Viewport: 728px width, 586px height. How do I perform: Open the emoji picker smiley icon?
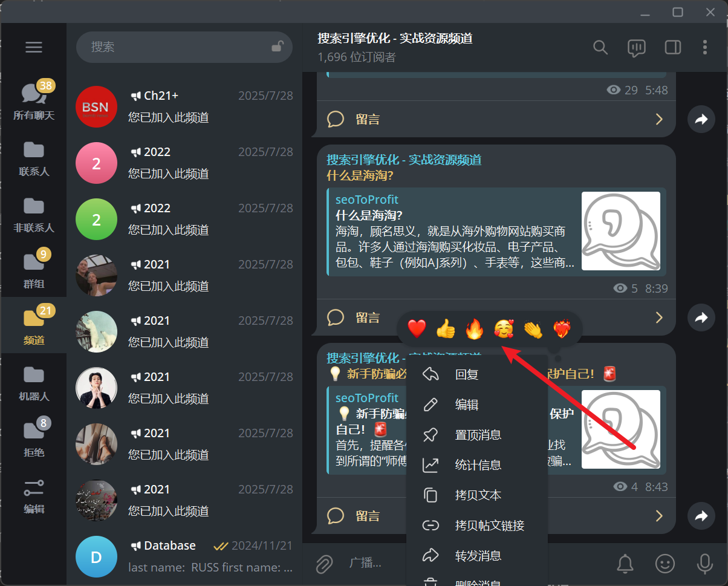click(665, 564)
